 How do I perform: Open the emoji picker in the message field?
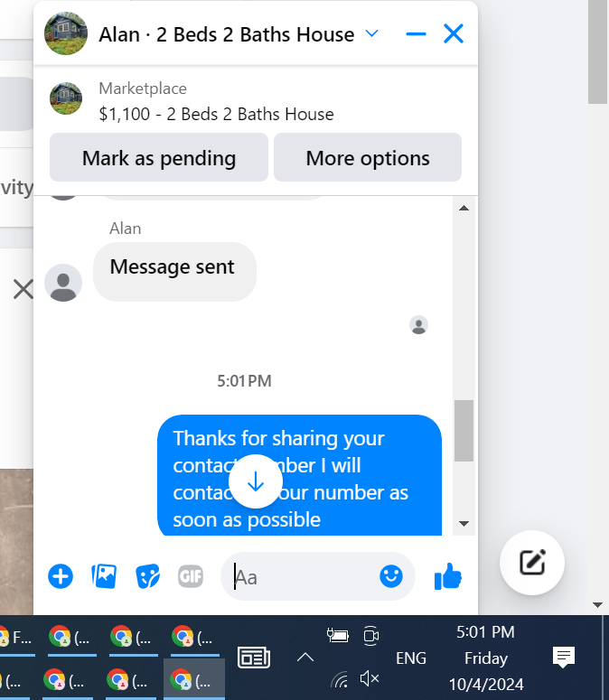(x=391, y=576)
